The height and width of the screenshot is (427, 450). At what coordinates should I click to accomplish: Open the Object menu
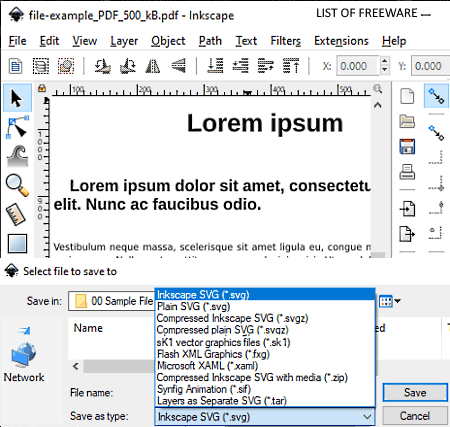pos(168,41)
